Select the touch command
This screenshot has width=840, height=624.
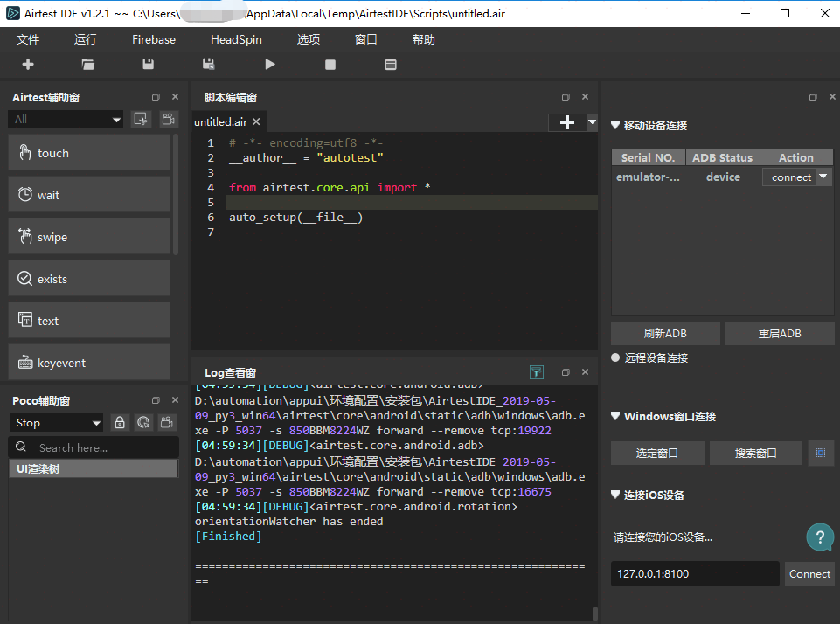(88, 153)
